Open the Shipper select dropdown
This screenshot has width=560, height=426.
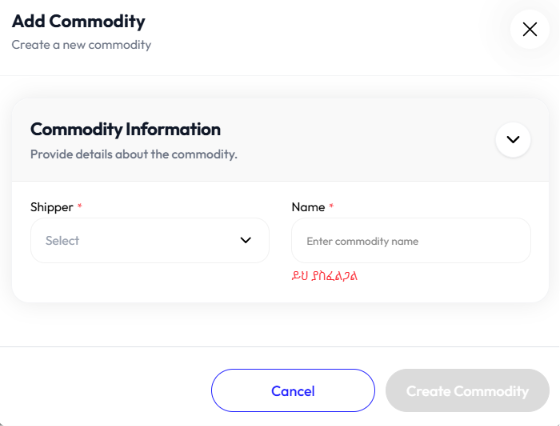click(150, 241)
